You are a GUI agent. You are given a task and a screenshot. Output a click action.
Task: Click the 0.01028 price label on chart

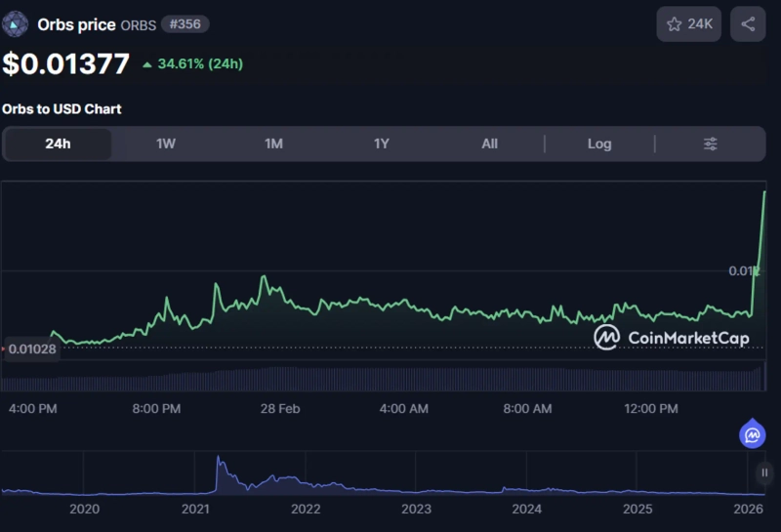[33, 348]
